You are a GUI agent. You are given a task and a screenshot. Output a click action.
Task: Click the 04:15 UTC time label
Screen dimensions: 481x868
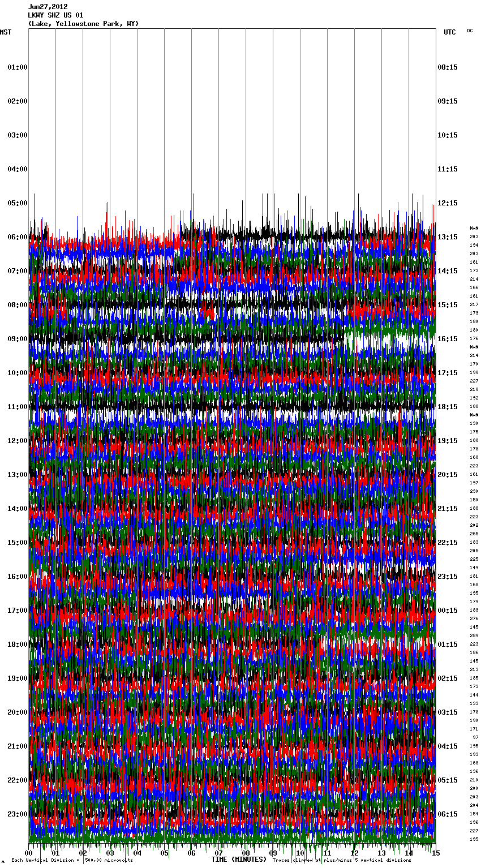pyautogui.click(x=448, y=746)
